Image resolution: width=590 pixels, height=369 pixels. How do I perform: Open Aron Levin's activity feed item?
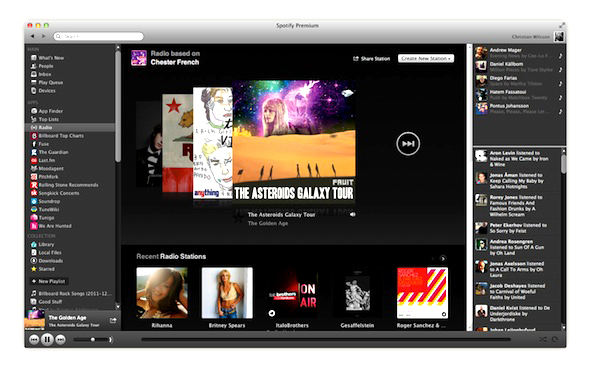click(517, 159)
